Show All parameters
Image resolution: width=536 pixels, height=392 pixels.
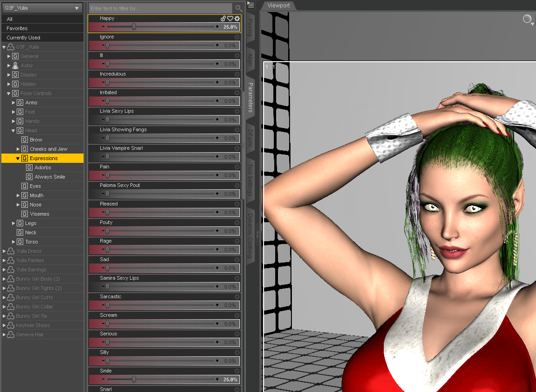(42, 19)
